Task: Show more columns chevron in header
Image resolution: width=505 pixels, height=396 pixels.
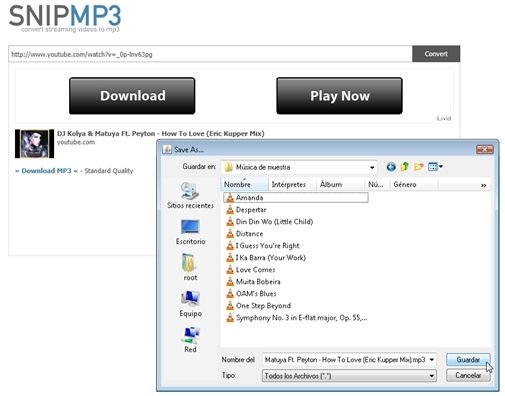Action: [484, 185]
